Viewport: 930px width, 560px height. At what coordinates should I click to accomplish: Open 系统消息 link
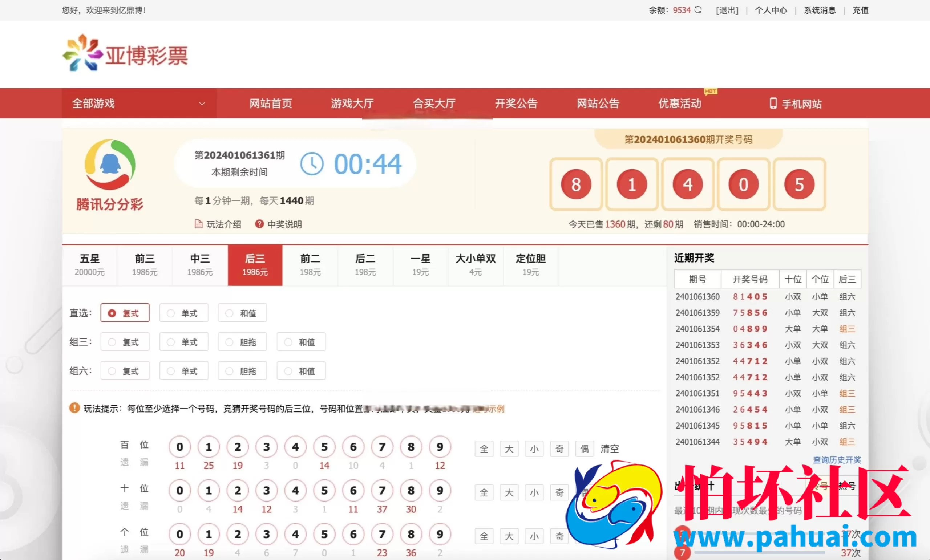[x=820, y=10]
